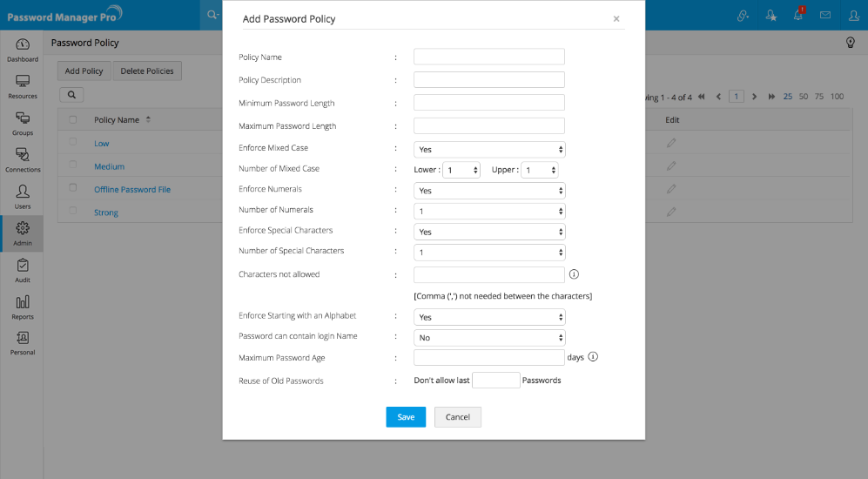The image size is (868, 479).
Task: Open the Enforce Mixed Case dropdown
Action: [x=489, y=149]
